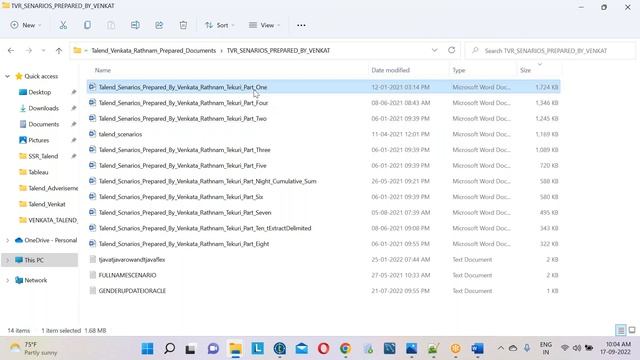This screenshot has height=360, width=640.
Task: Open SSR_Talend folder in sidebar
Action: [x=43, y=156]
